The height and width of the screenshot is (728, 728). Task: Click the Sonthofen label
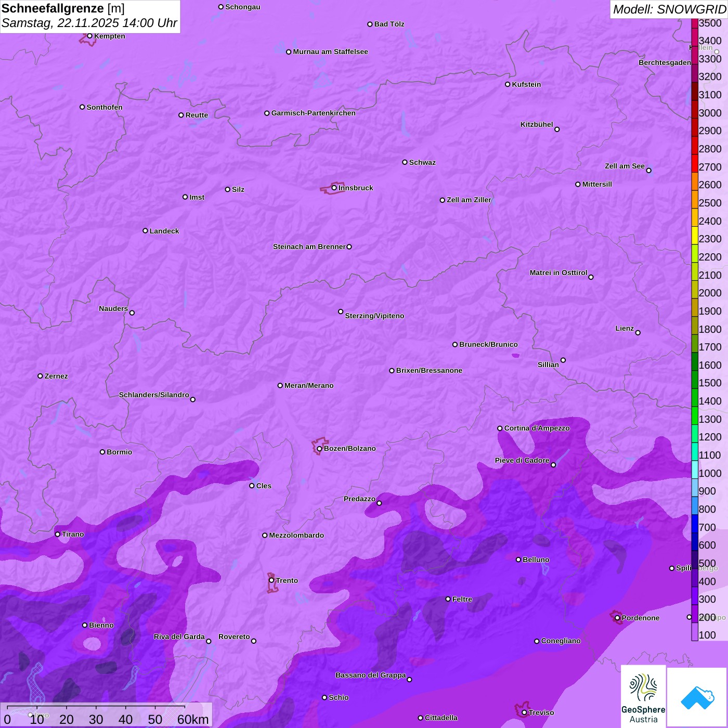point(105,107)
